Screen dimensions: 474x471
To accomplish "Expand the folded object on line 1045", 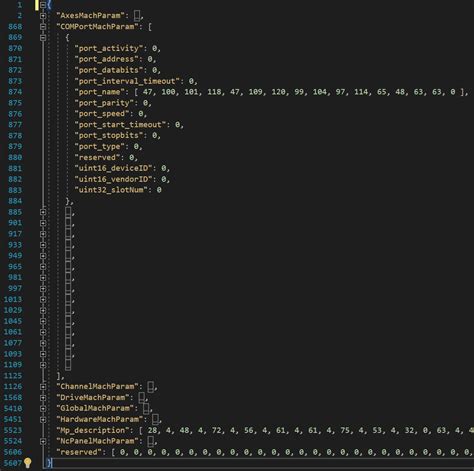I will coord(43,321).
